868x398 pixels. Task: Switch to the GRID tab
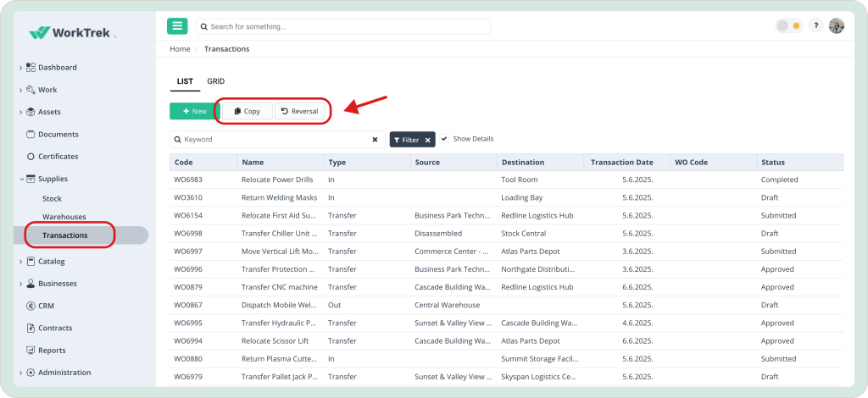pyautogui.click(x=215, y=81)
